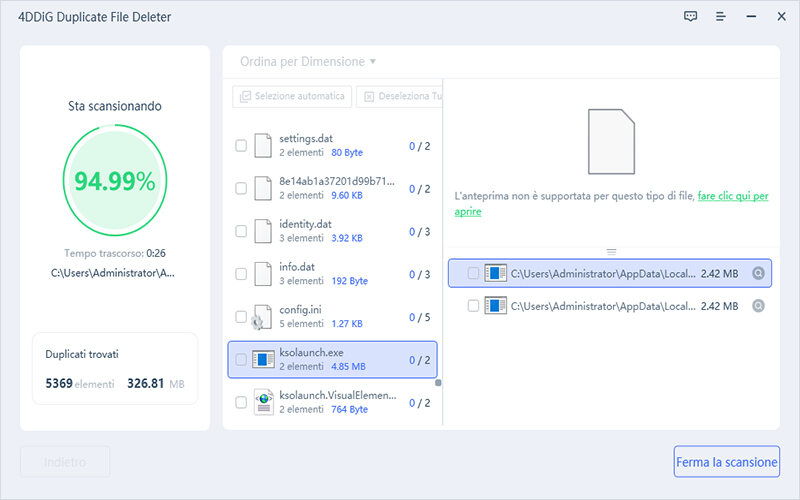Click 8e14ab1a37201d99b71... file name

[x=337, y=181]
